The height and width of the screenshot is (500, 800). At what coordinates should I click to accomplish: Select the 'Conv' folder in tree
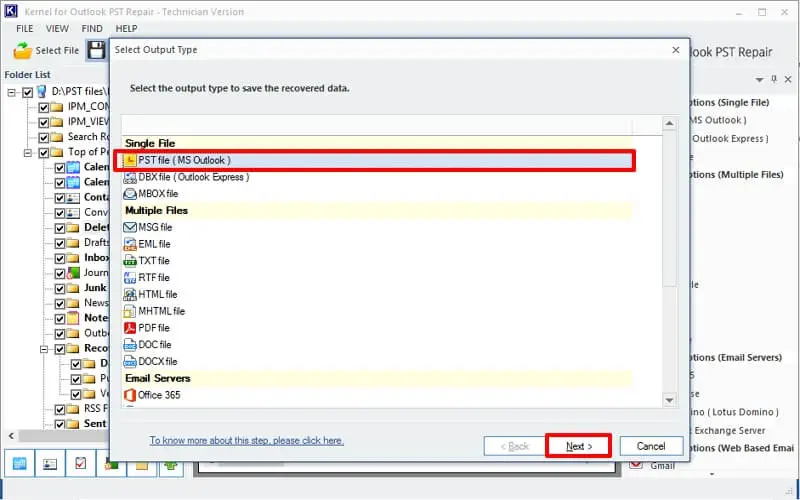point(96,212)
